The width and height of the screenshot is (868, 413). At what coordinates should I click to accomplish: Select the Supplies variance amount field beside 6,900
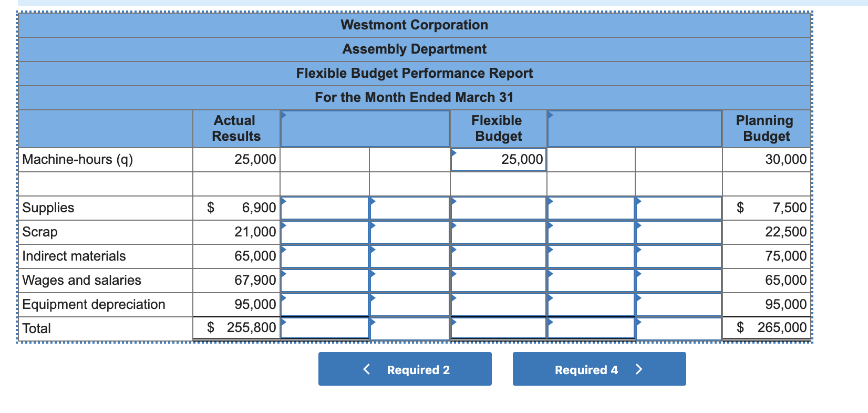click(x=325, y=208)
